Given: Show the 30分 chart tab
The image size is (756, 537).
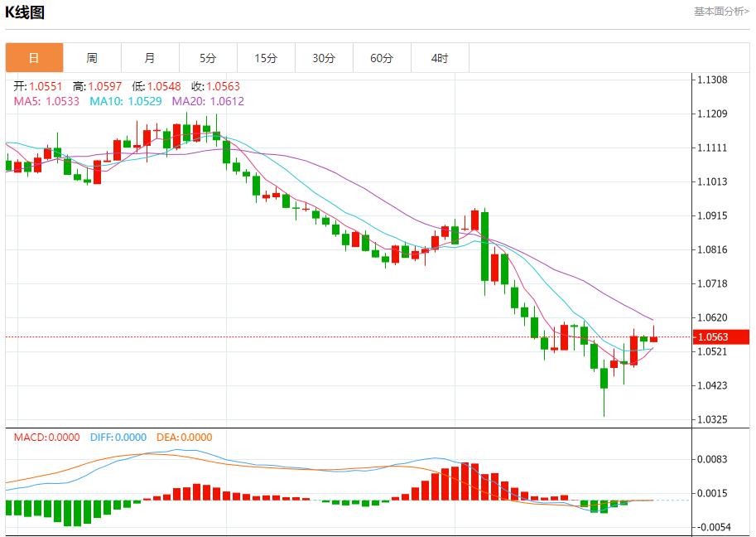Looking at the screenshot, I should [324, 58].
